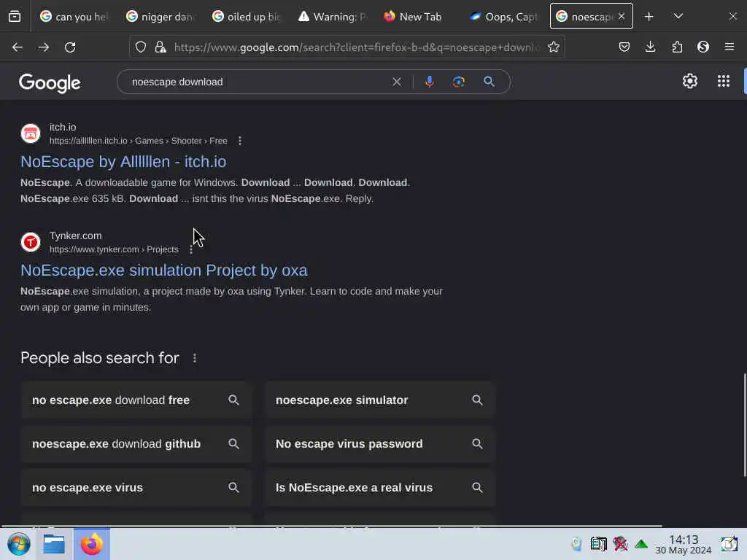Search 'Is NoEscape.exe a real virus'
747x560 pixels.
(x=379, y=488)
